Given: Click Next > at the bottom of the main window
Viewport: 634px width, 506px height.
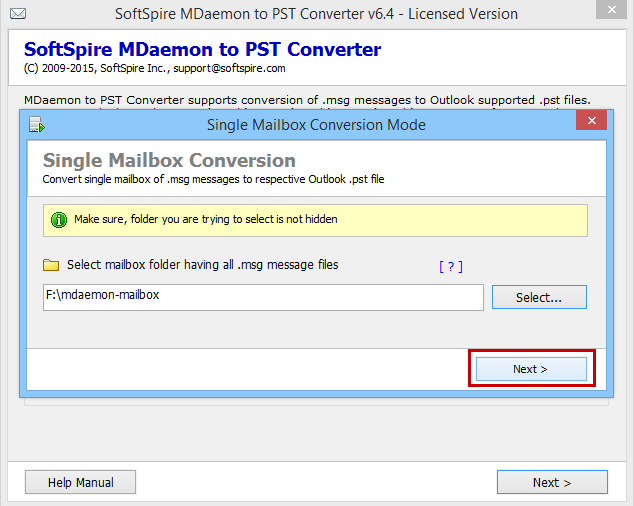Looking at the screenshot, I should (552, 482).
